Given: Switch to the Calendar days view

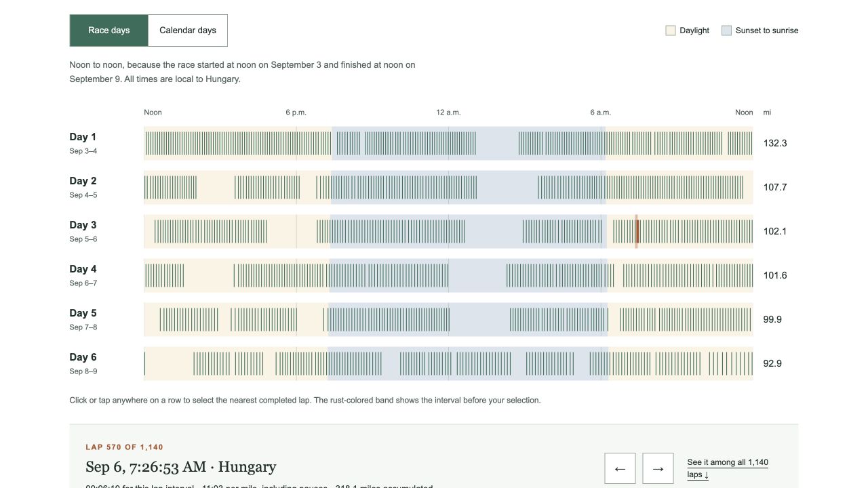Looking at the screenshot, I should click(x=188, y=30).
